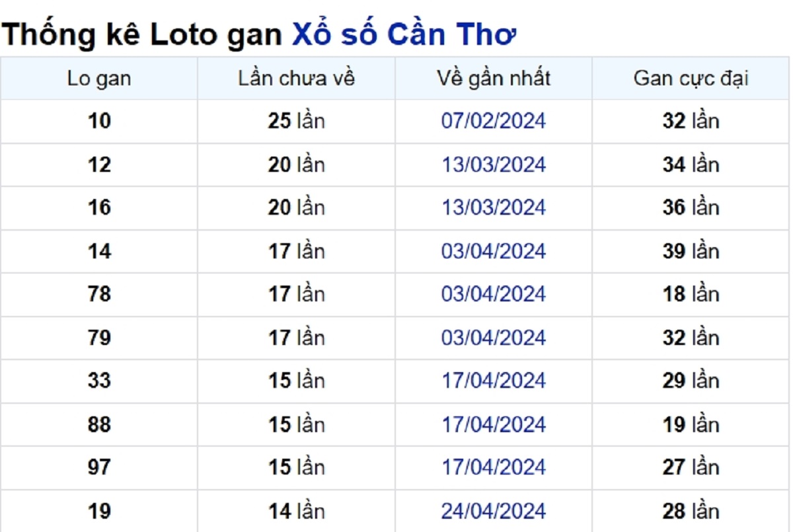
Task: Click the 03/04/2024 date for lo 14
Action: pos(494,251)
